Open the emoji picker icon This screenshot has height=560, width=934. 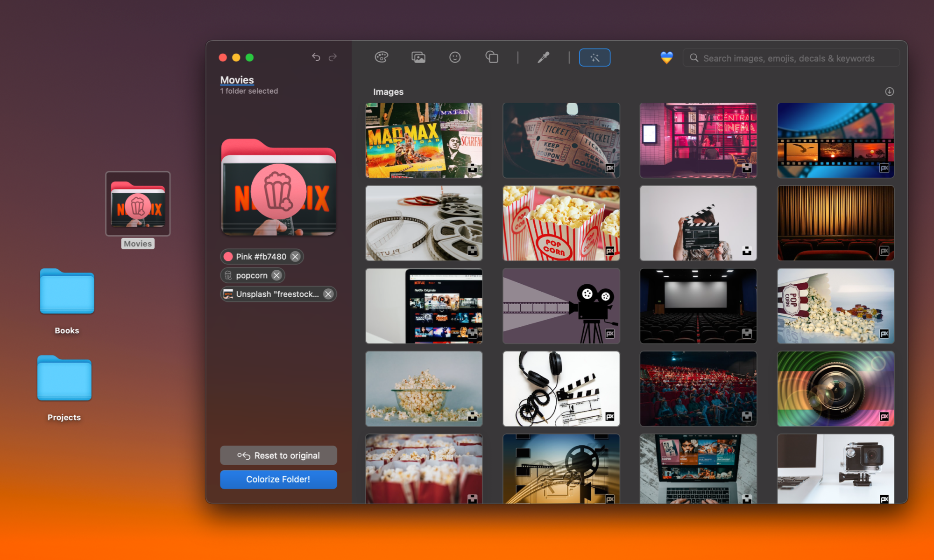455,57
